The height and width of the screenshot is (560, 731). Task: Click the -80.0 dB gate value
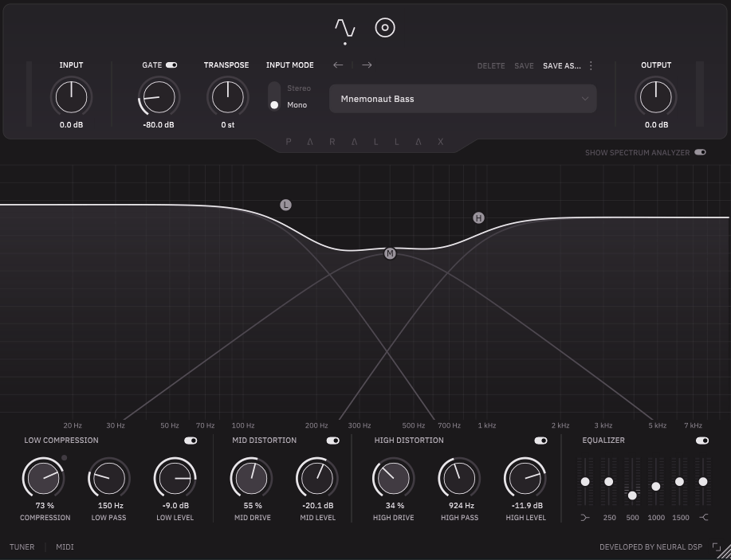click(x=159, y=125)
